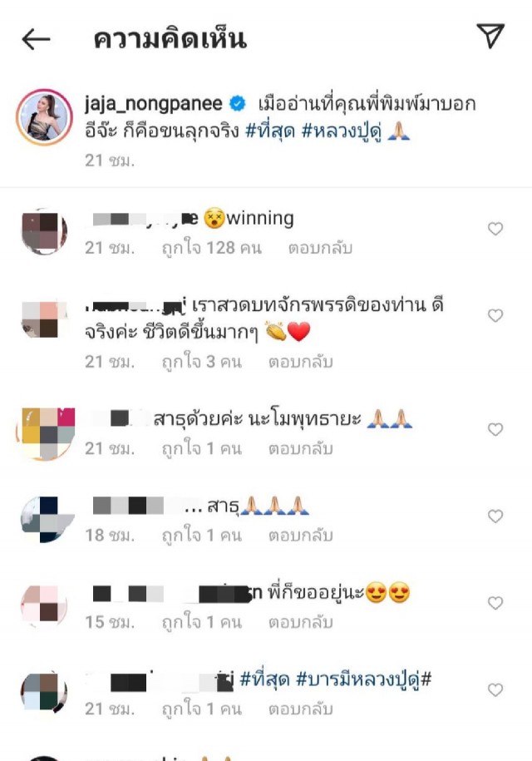Go back using the arrow icon
532x761 pixels.
coord(36,39)
